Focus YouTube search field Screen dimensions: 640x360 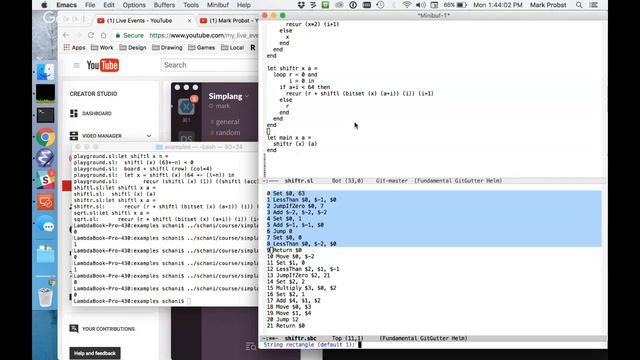click(210, 65)
